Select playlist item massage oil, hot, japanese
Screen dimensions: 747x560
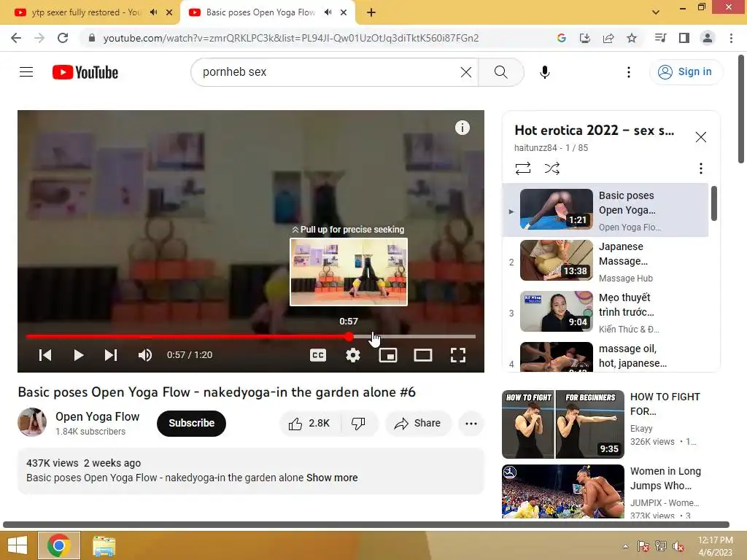[x=605, y=356]
